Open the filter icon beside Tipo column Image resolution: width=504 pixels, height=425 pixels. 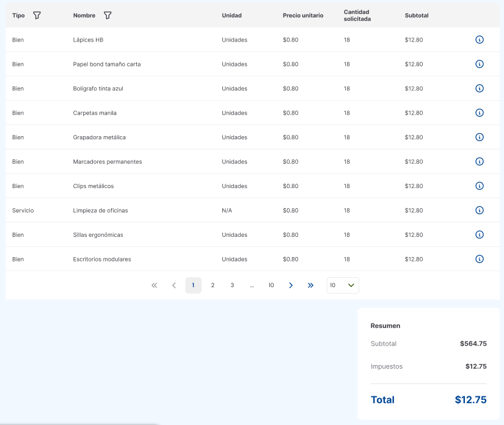(37, 15)
